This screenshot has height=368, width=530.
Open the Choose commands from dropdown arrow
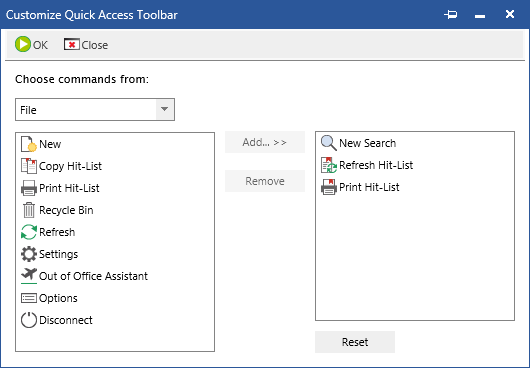pos(165,109)
